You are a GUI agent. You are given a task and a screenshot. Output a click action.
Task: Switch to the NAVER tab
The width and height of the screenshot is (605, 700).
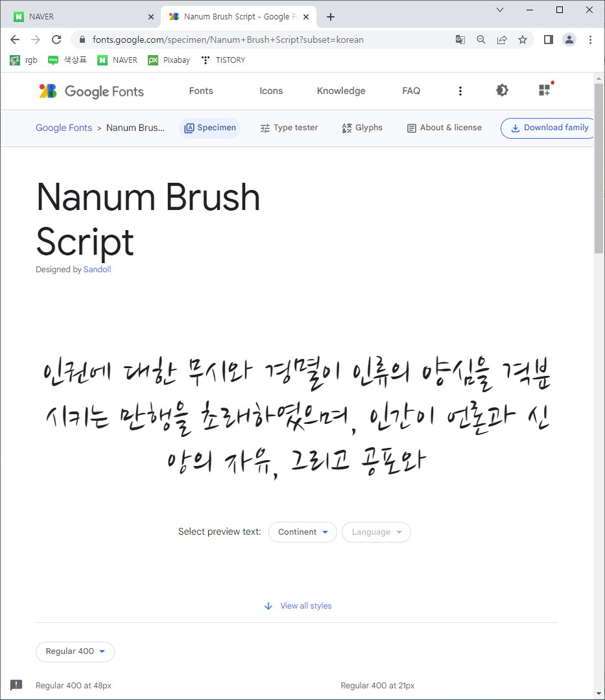coord(82,17)
